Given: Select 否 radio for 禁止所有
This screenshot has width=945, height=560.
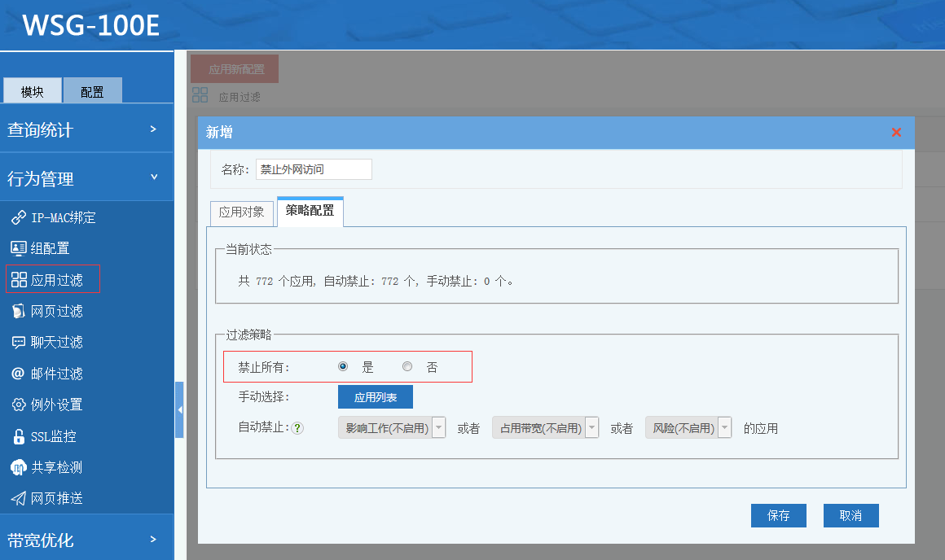Looking at the screenshot, I should [x=407, y=367].
